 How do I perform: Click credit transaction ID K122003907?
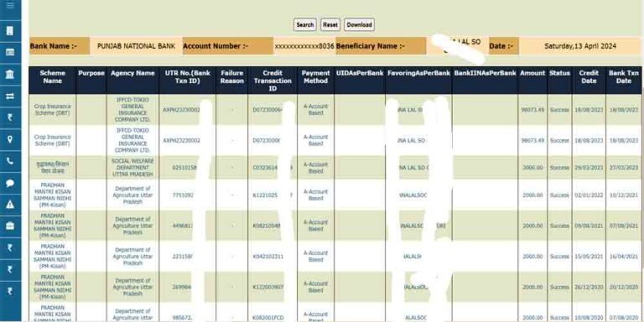point(267,287)
